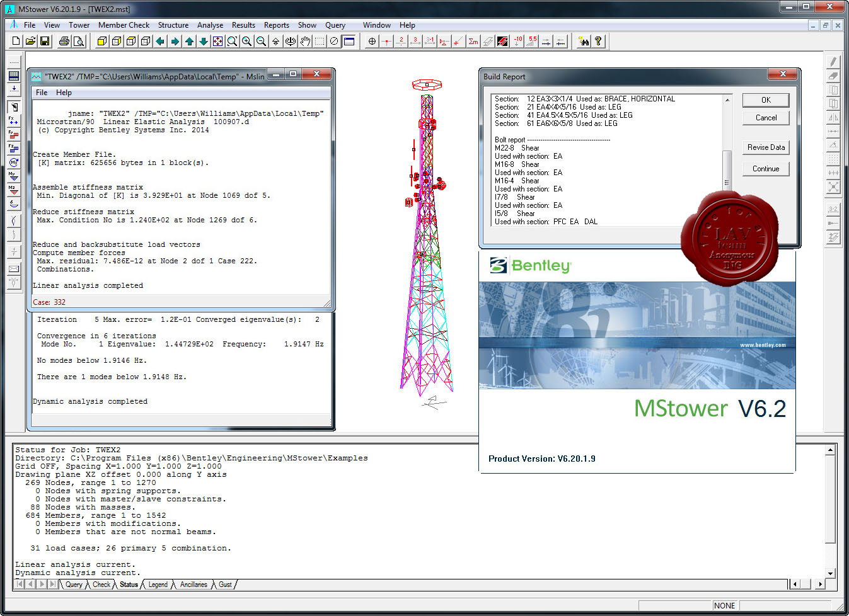
Task: Switch to the Gust output tab
Action: [x=225, y=585]
